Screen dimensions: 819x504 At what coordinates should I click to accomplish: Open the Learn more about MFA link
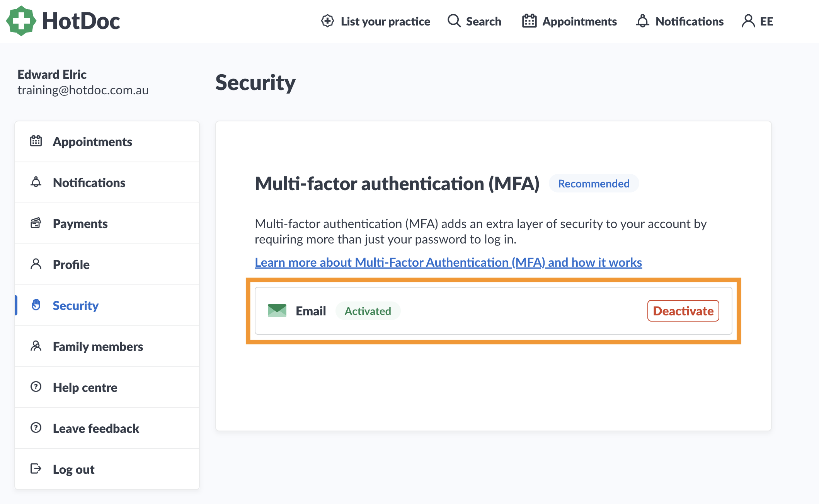448,262
